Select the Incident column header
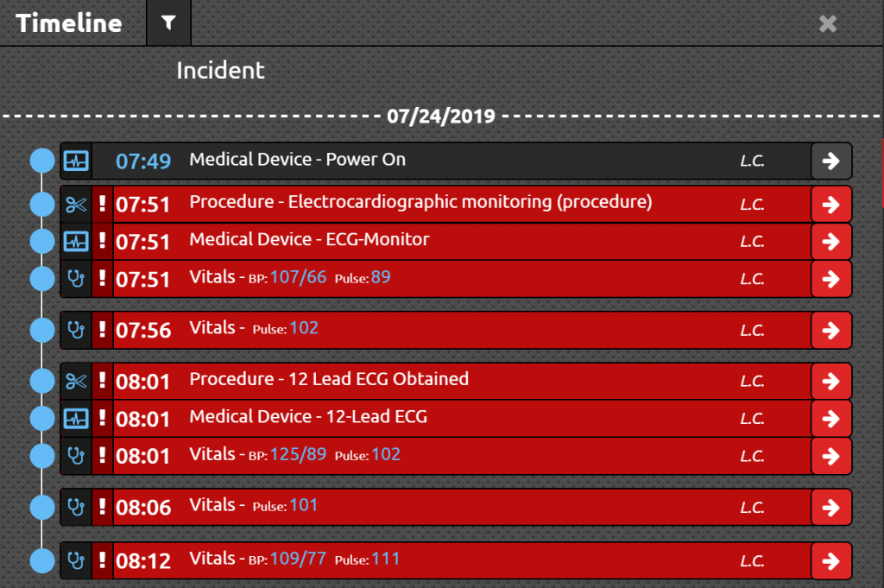 (x=220, y=70)
